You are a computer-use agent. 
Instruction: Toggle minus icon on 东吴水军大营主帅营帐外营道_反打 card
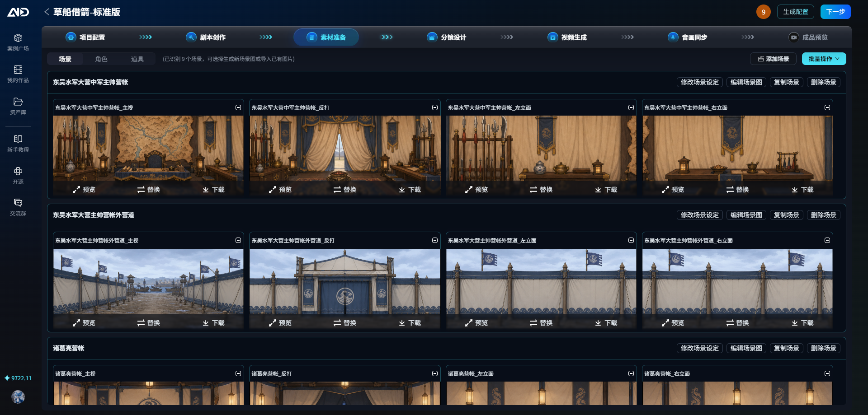click(435, 240)
